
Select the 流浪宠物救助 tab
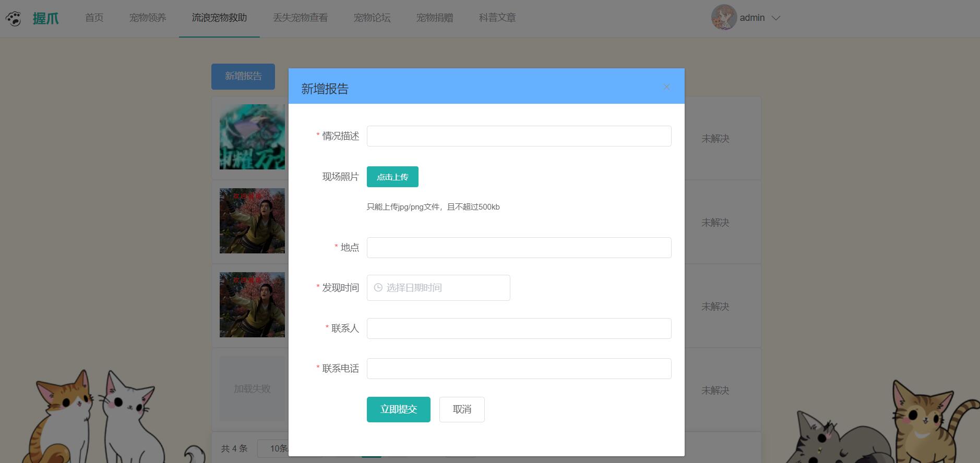(x=219, y=18)
